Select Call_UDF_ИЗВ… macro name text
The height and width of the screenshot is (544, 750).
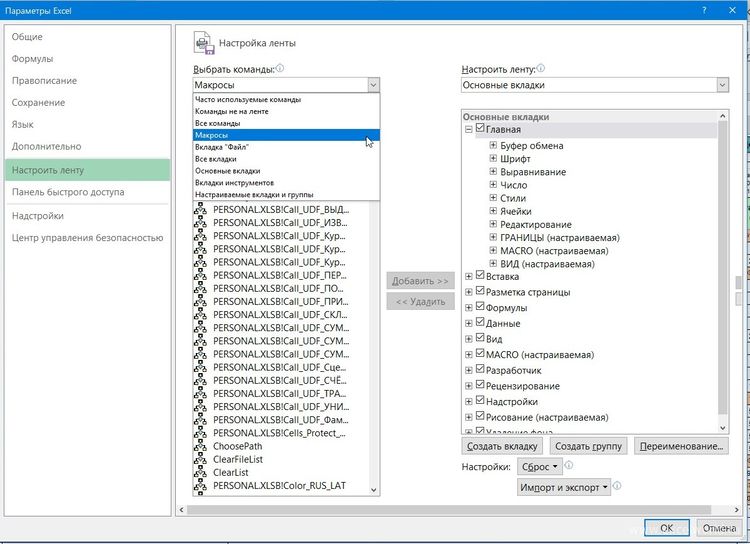pos(280,222)
